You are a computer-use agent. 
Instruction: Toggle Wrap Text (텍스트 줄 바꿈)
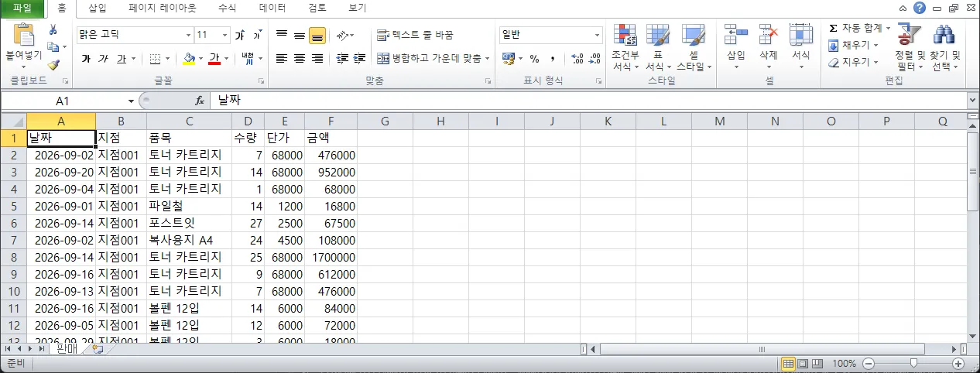[x=415, y=35]
